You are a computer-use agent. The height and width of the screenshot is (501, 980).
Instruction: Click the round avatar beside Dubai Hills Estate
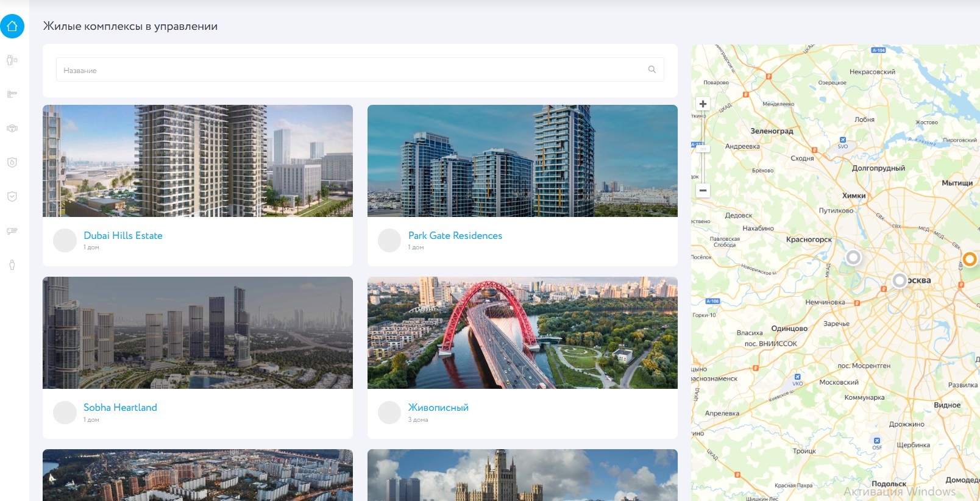(x=65, y=240)
